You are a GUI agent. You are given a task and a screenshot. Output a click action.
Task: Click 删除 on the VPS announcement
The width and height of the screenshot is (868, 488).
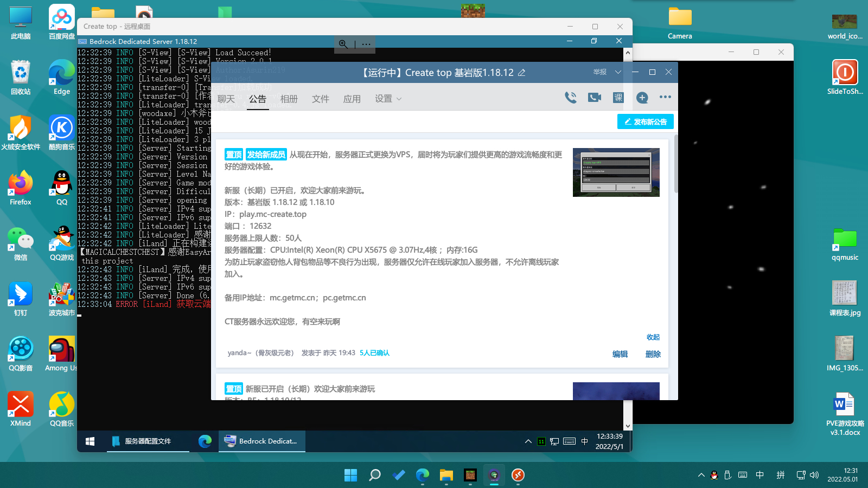pos(653,354)
